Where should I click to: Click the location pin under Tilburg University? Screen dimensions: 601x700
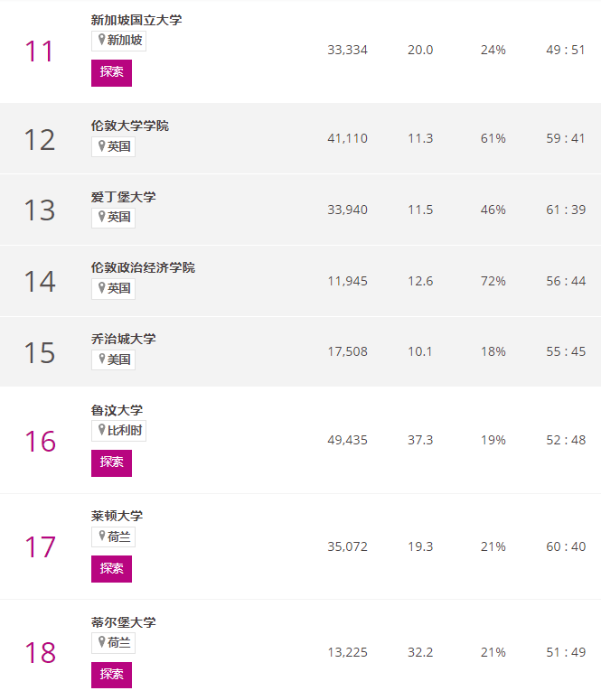101,642
